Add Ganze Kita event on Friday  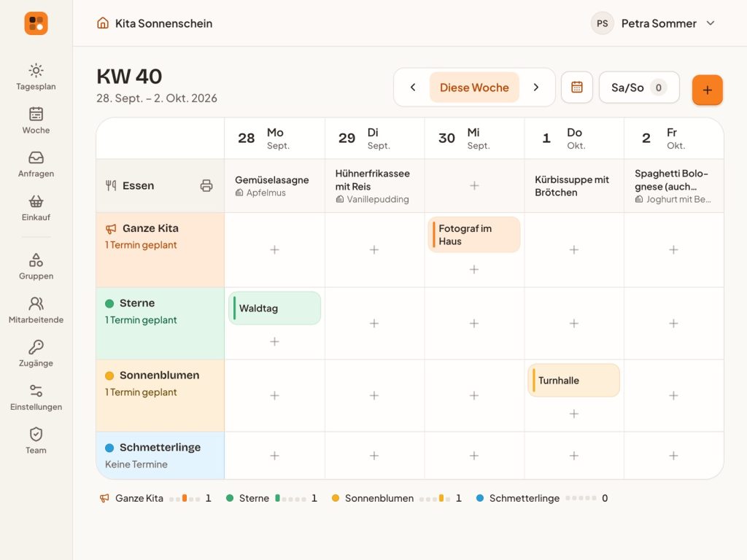point(673,249)
